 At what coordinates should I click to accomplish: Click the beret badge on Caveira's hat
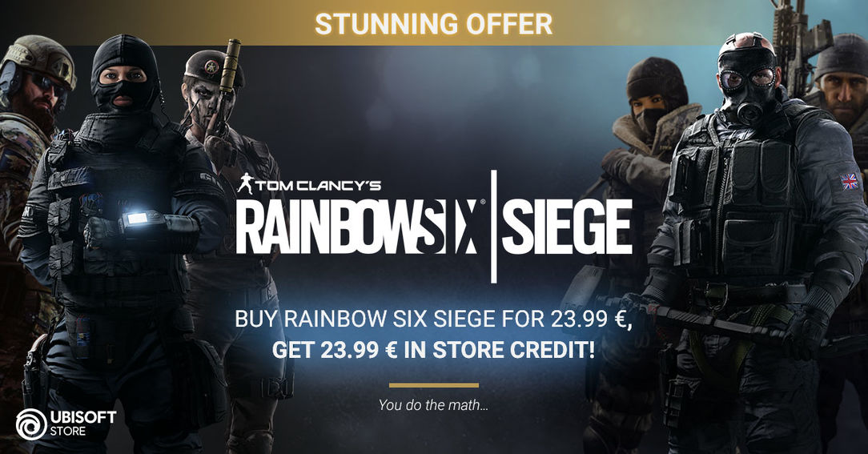click(x=211, y=67)
